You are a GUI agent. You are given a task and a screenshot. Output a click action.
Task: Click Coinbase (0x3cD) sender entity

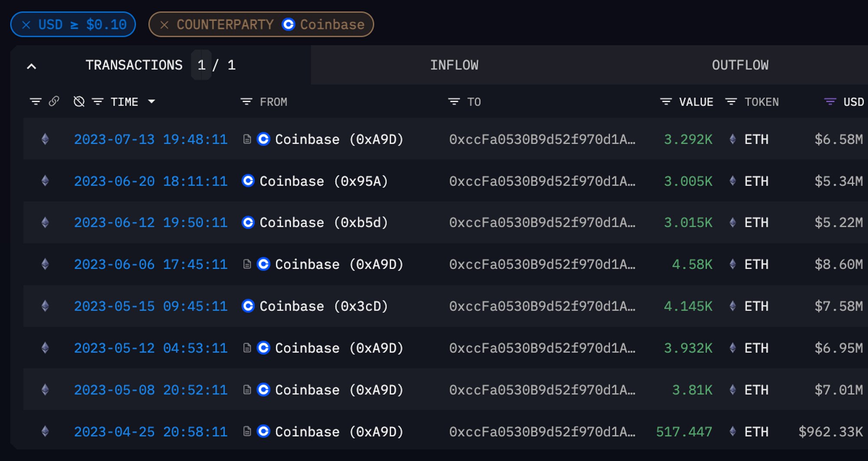323,306
